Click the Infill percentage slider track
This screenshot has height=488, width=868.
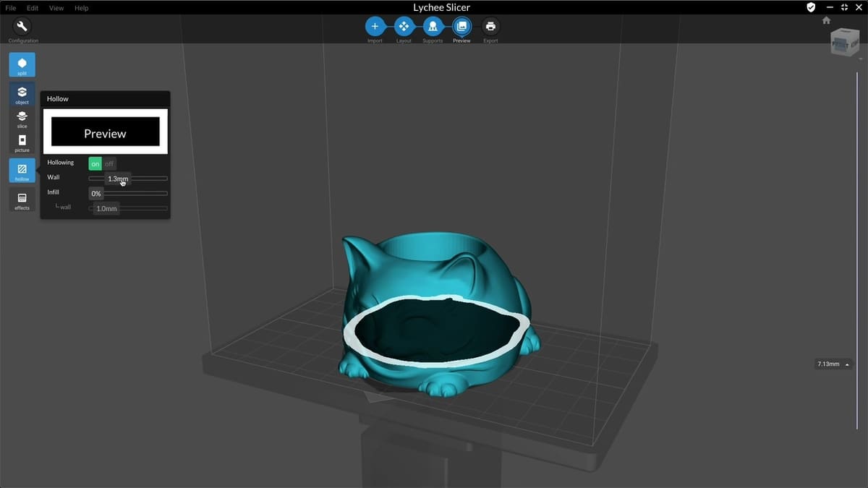click(128, 193)
